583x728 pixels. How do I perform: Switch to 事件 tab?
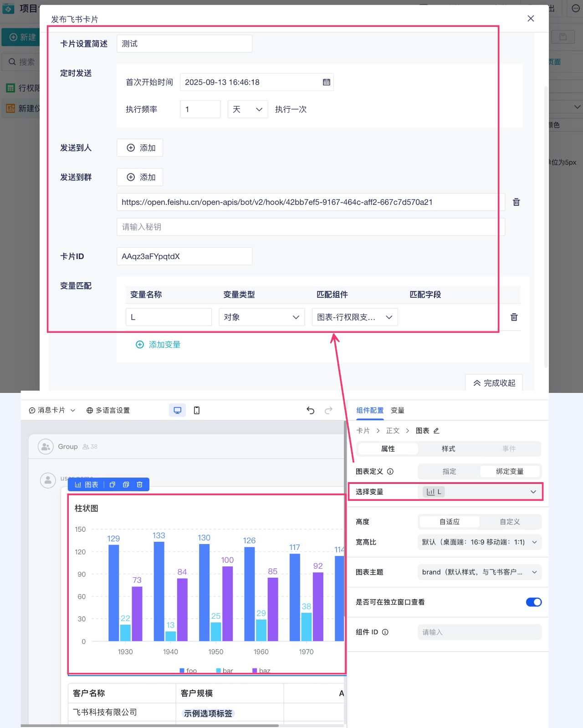click(x=509, y=449)
